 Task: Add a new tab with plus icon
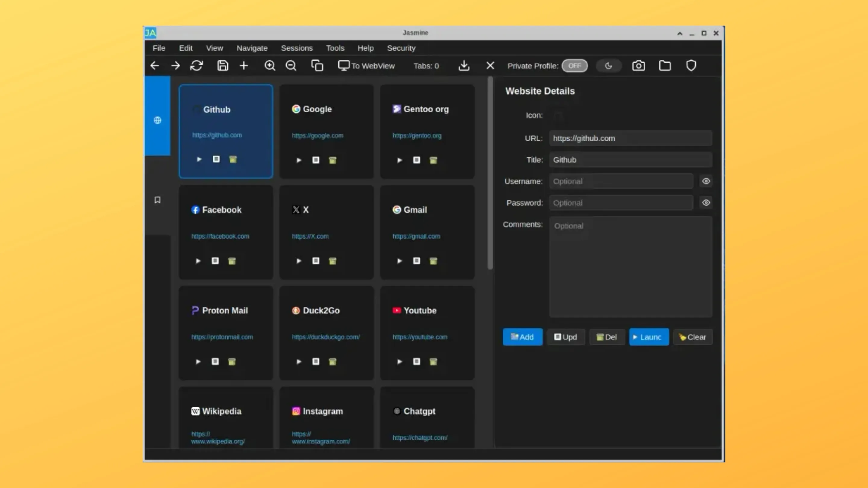pyautogui.click(x=244, y=66)
